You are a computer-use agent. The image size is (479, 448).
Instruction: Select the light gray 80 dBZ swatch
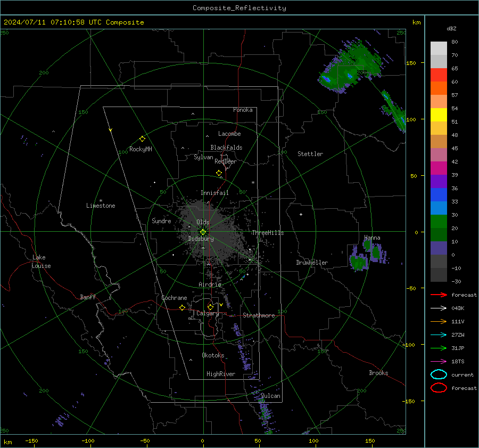pyautogui.click(x=439, y=48)
